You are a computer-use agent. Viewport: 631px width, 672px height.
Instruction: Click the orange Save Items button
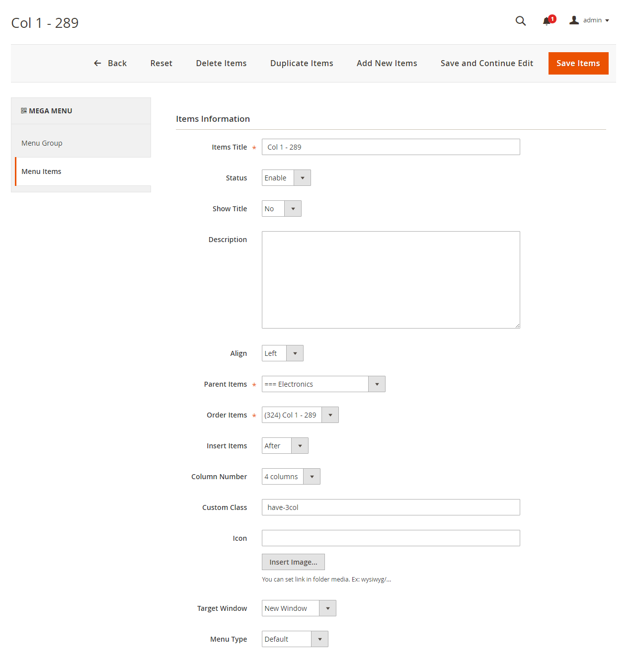(578, 63)
